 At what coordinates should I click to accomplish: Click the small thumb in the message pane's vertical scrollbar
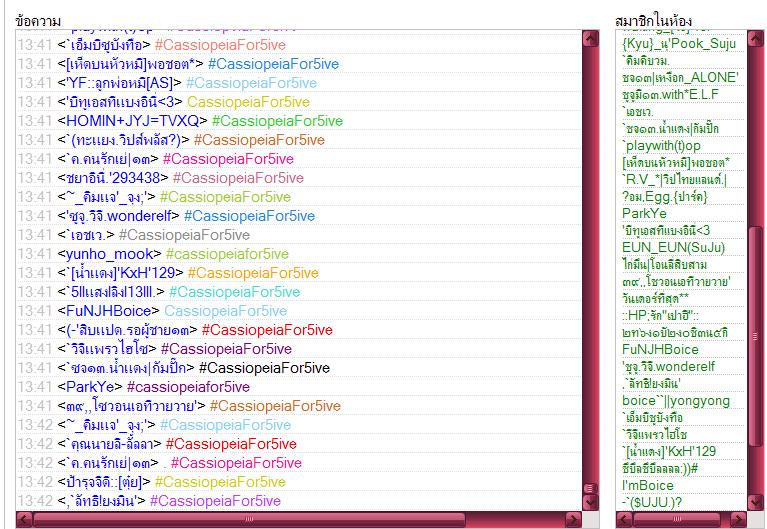click(591, 488)
